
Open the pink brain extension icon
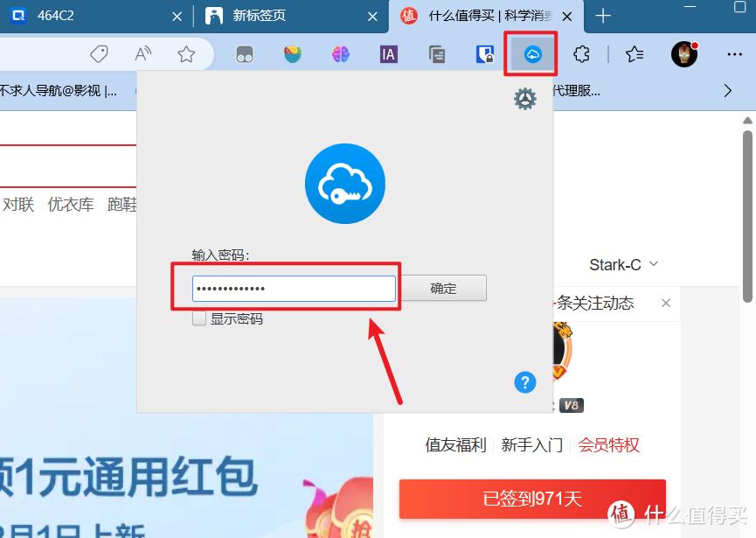[341, 54]
